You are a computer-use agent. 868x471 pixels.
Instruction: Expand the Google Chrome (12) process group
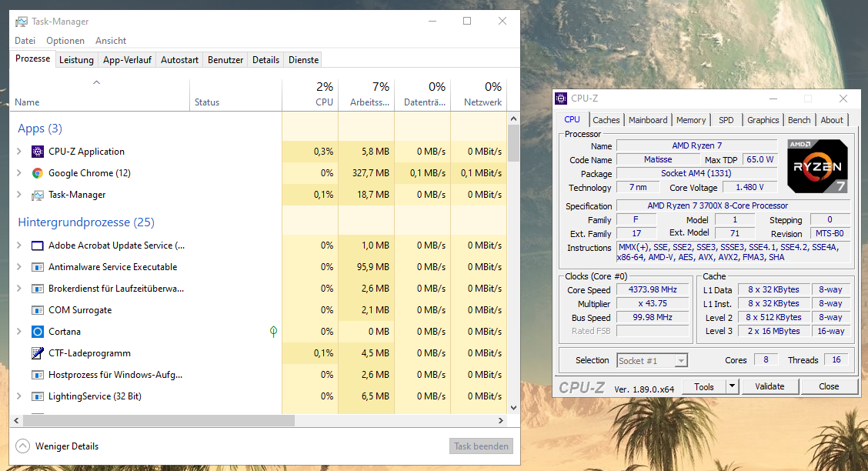[x=18, y=173]
